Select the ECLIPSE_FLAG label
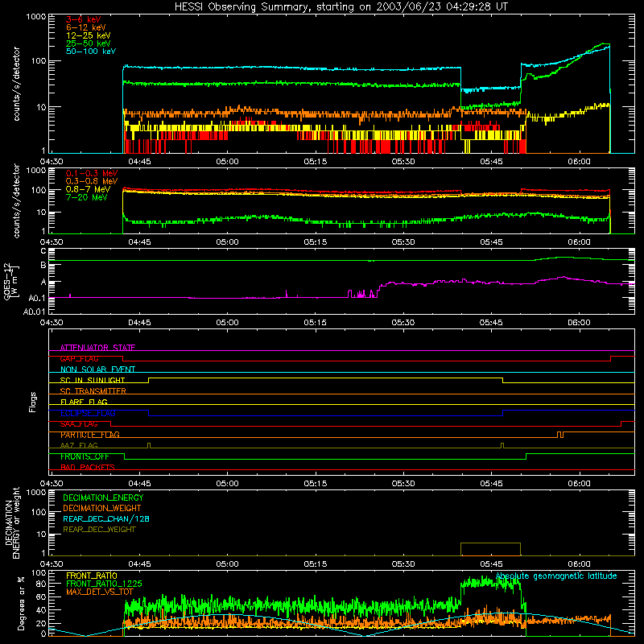644x644 pixels. click(x=88, y=413)
